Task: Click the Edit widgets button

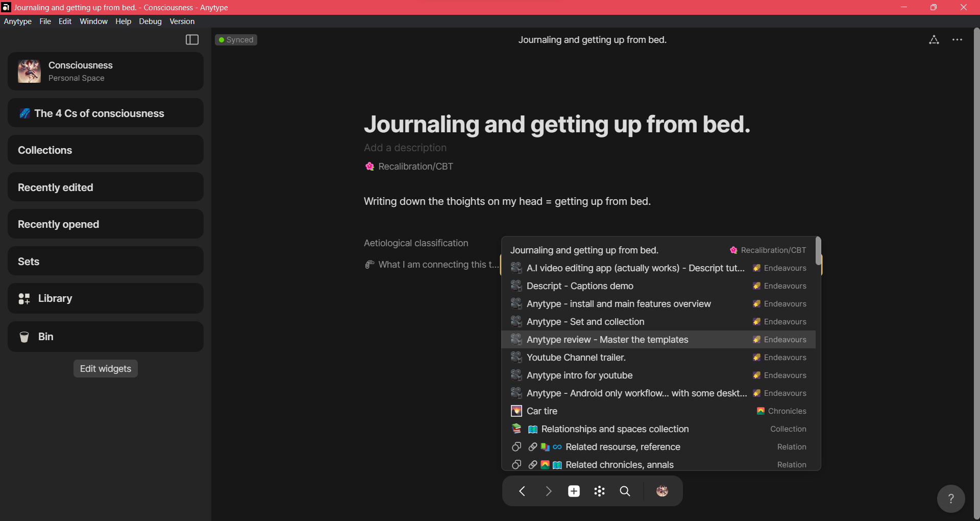Action: (x=105, y=369)
